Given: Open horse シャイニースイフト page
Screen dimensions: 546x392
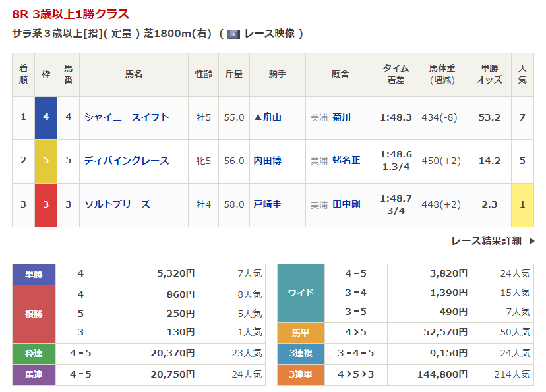Looking at the screenshot, I should (x=127, y=117).
